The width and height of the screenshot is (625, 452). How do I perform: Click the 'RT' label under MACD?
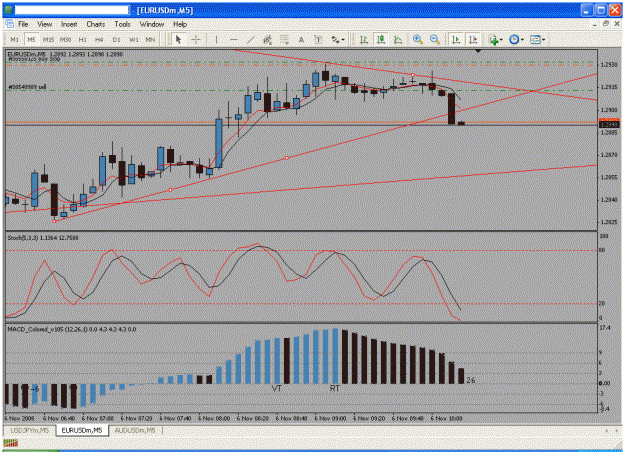pos(334,388)
